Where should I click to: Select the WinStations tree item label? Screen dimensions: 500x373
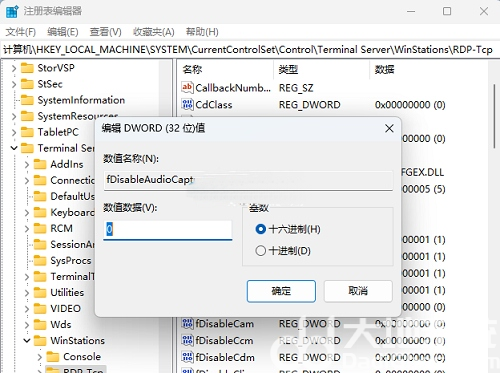coord(77,340)
